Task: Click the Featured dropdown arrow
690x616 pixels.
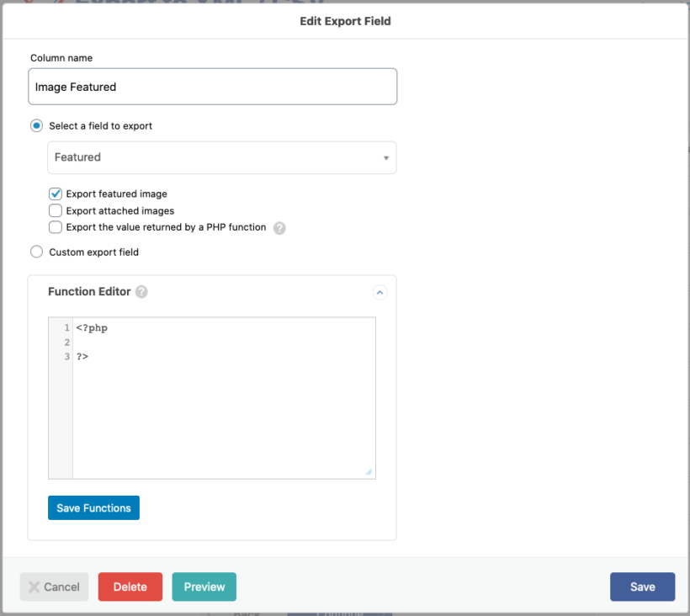Action: [x=386, y=158]
